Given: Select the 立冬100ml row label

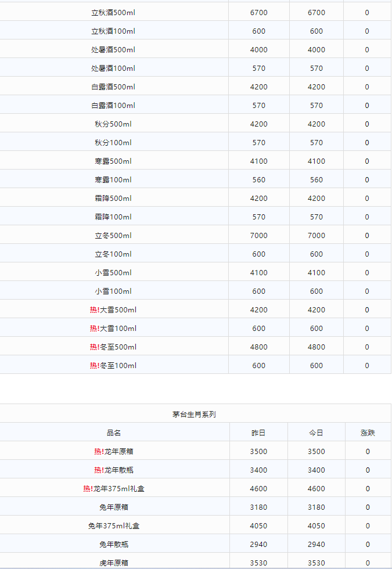Looking at the screenshot, I should click(x=113, y=254).
